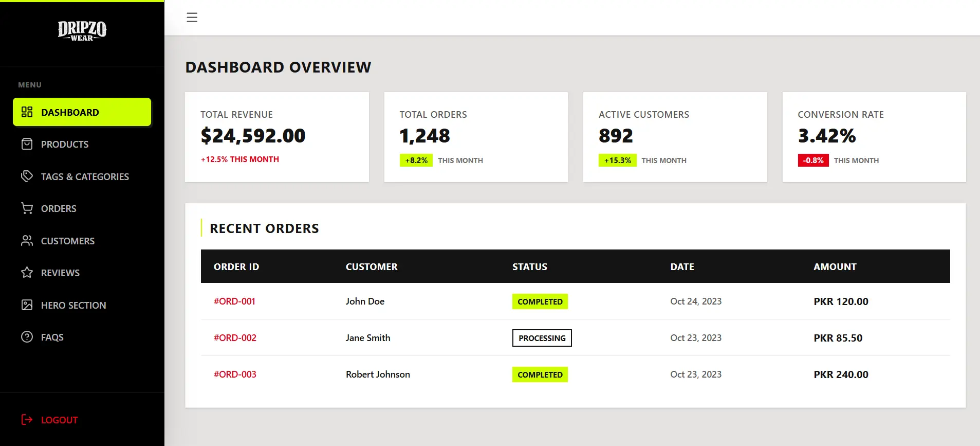Click the Completed badge for John Doe
This screenshot has height=446, width=980.
click(540, 301)
